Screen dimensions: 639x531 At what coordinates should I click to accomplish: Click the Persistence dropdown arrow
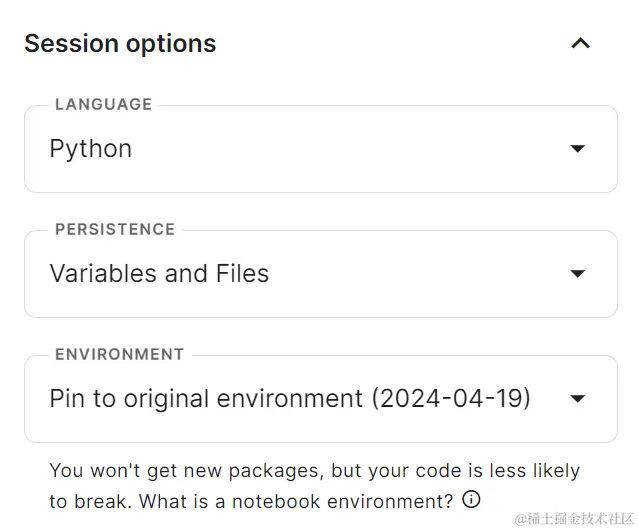coord(577,274)
